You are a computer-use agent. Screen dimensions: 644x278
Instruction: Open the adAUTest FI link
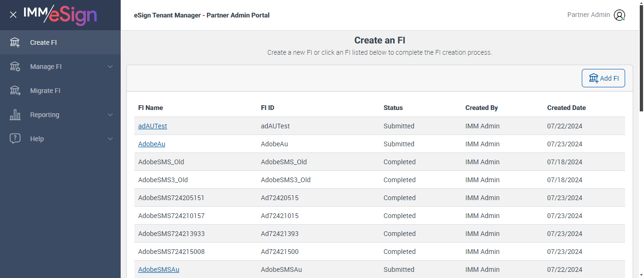point(152,126)
